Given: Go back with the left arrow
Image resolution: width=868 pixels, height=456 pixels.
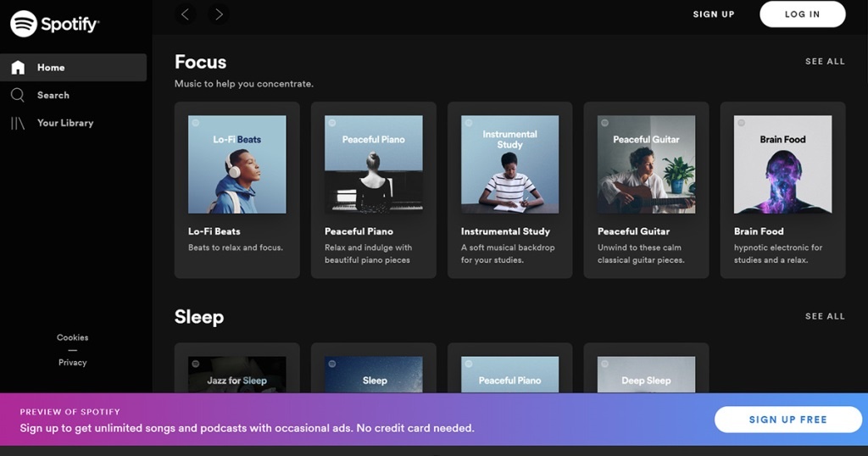Looking at the screenshot, I should click(x=185, y=14).
